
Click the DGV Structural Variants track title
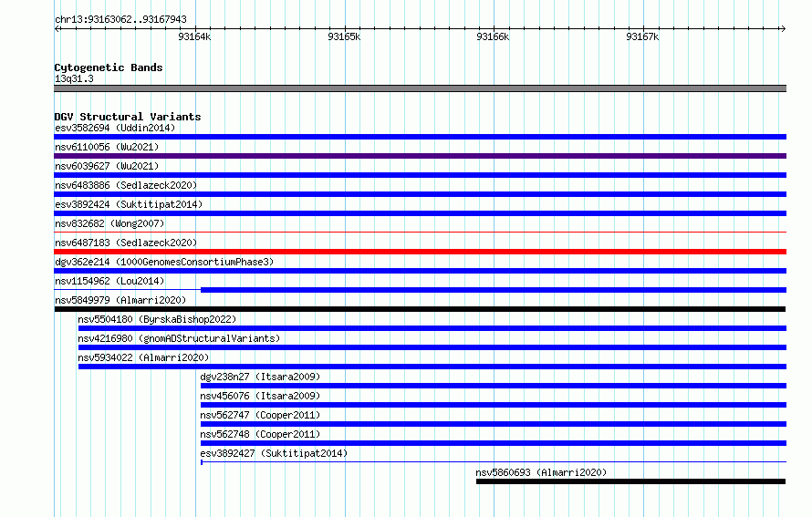point(128,117)
